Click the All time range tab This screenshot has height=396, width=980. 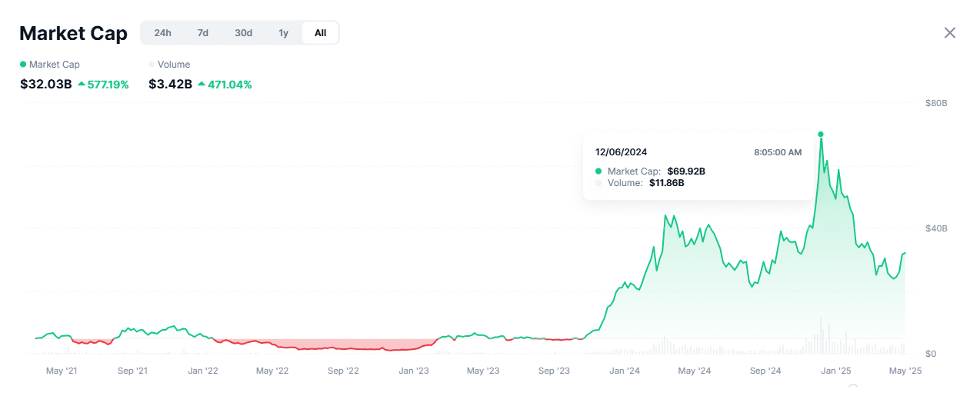[320, 33]
